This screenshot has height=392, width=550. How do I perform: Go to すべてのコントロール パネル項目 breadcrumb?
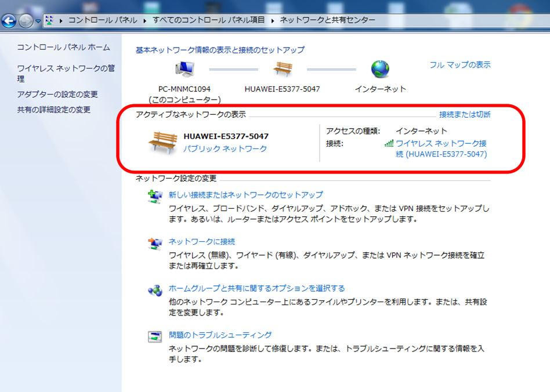click(208, 20)
